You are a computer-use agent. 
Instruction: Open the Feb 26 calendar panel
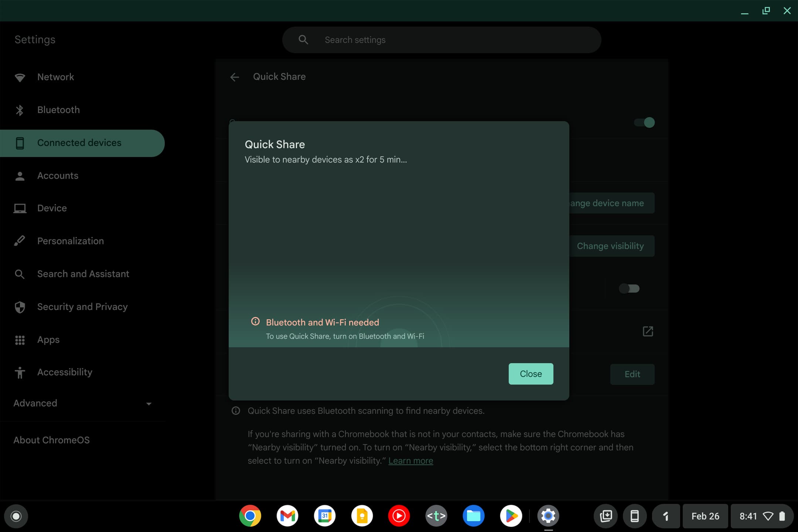point(705,516)
